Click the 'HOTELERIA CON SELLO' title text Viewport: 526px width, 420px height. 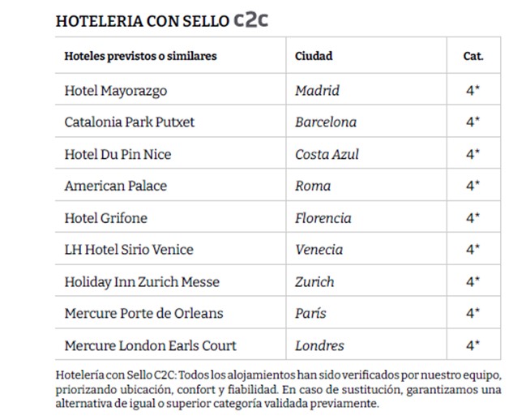tap(142, 21)
